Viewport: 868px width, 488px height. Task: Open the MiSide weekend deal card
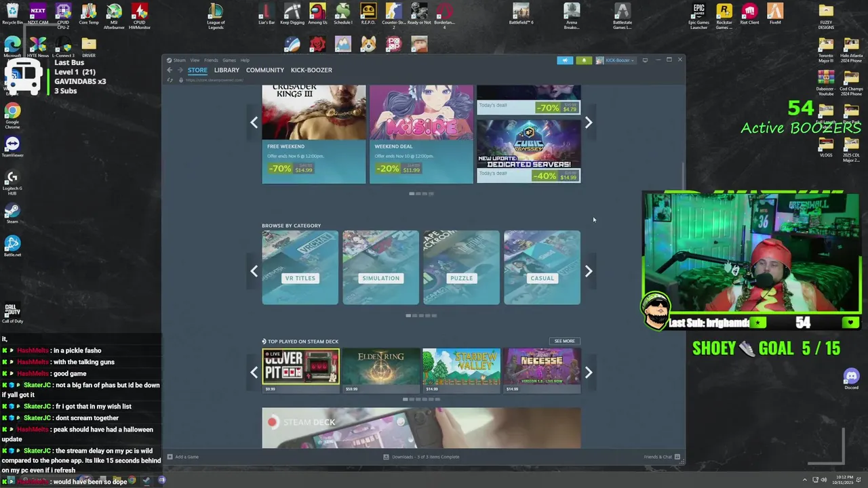tap(421, 134)
